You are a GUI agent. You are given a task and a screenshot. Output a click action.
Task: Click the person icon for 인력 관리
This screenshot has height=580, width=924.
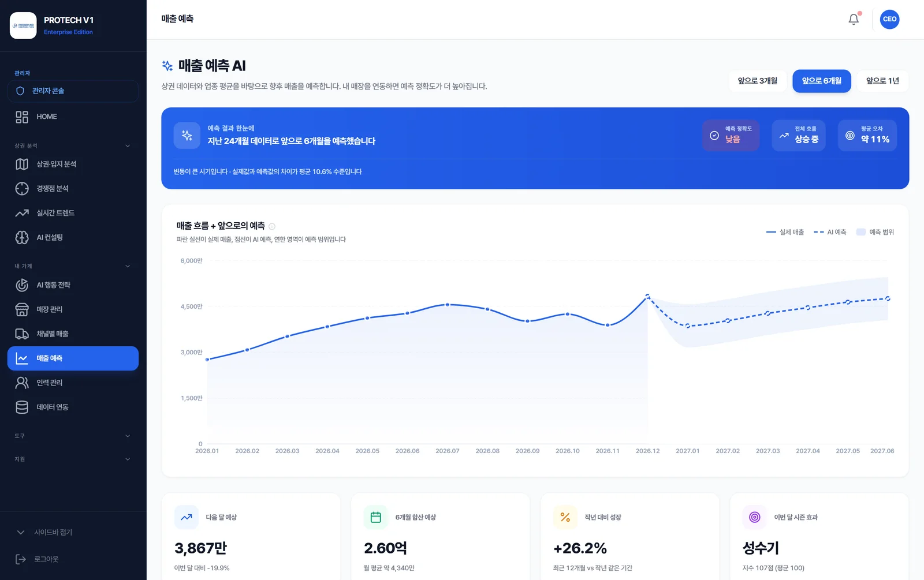[22, 383]
